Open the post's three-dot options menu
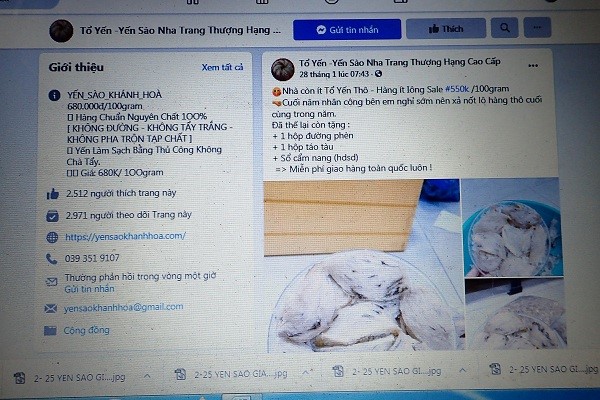 (533, 66)
